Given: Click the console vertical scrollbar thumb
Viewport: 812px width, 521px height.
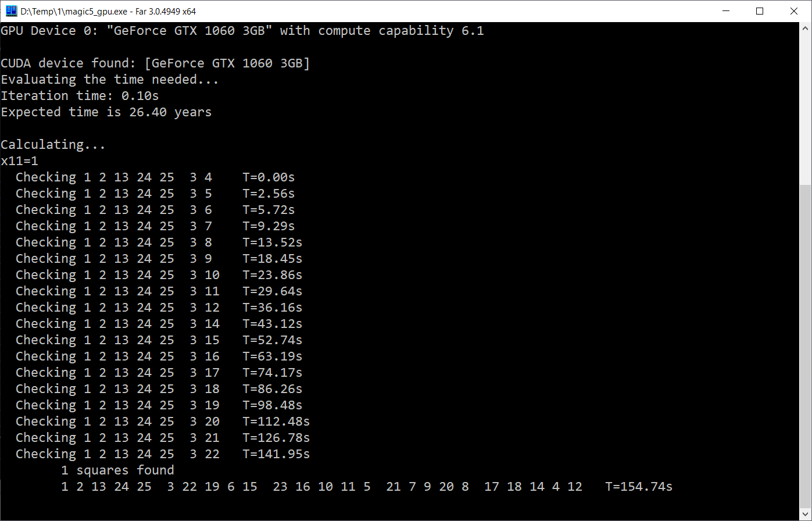Looking at the screenshot, I should 806,348.
